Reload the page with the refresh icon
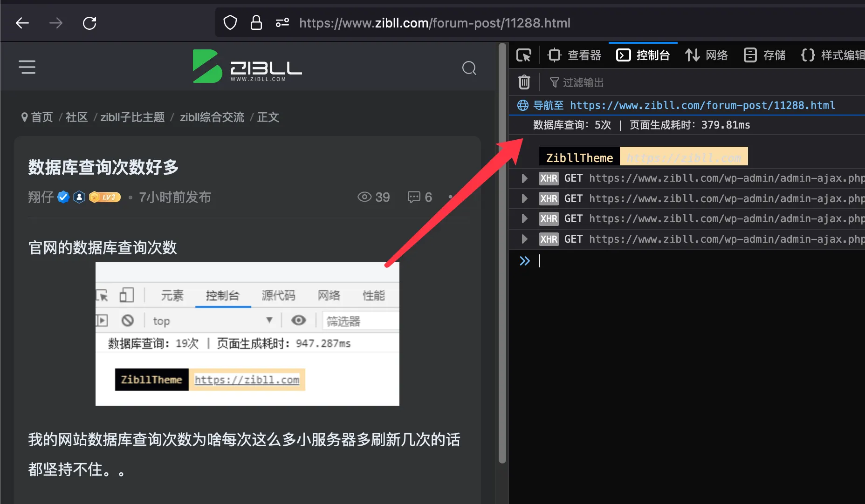 pos(89,23)
